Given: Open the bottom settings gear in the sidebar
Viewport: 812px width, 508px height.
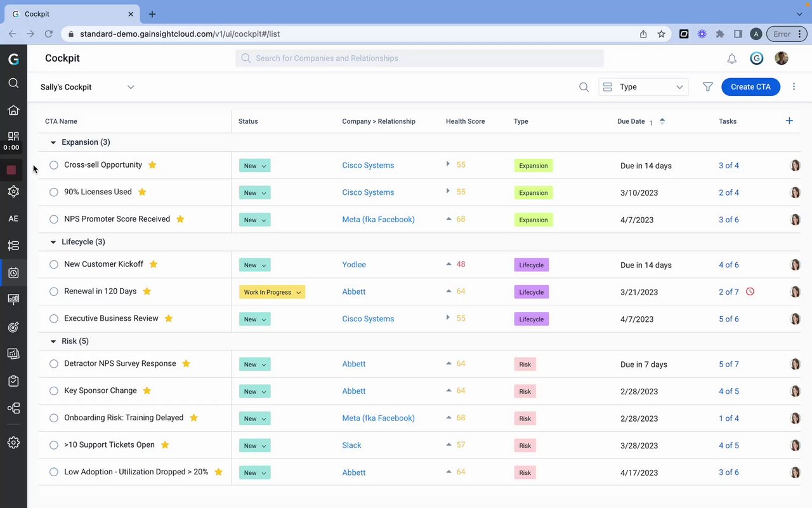Looking at the screenshot, I should pyautogui.click(x=13, y=443).
